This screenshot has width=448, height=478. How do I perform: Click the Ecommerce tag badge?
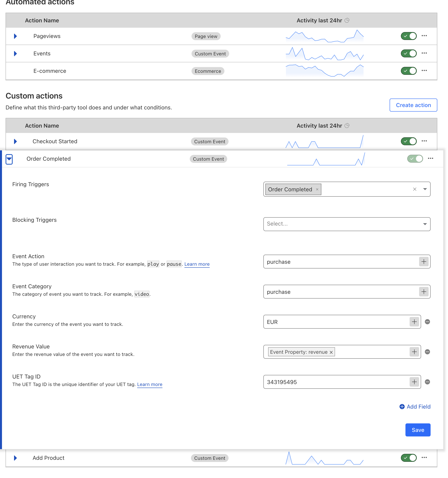tap(208, 71)
